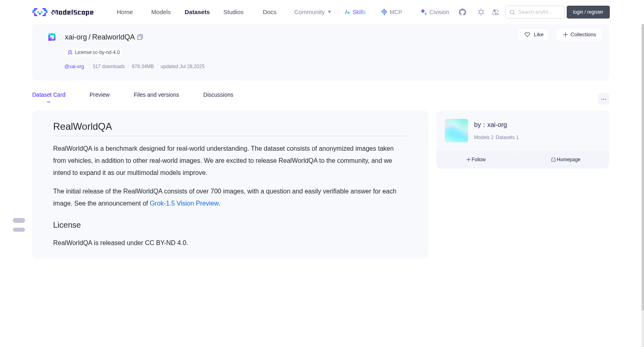This screenshot has width=644, height=347.
Task: Click the page vertical scrollbar
Action: pos(642,167)
